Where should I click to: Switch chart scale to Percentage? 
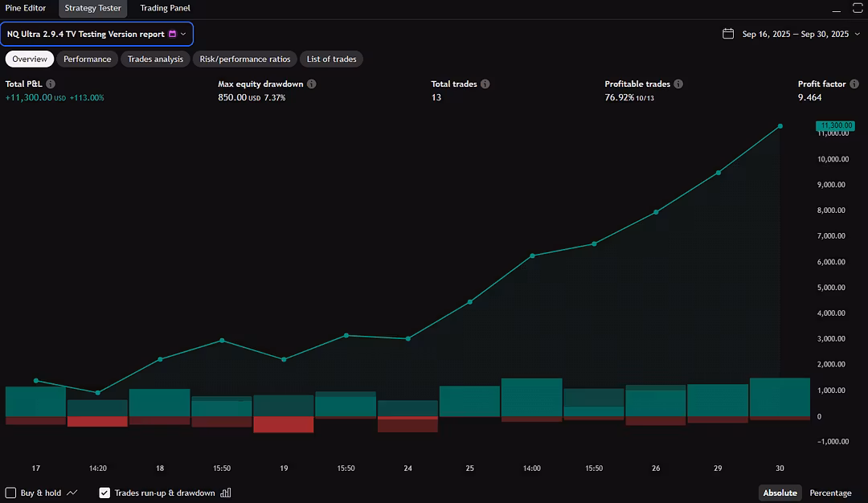[830, 493]
